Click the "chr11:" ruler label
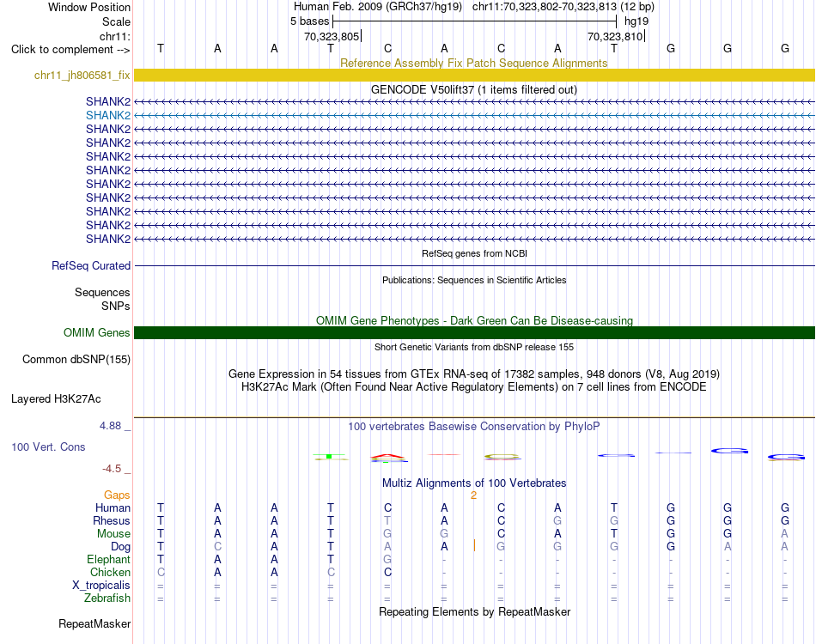The image size is (816, 644). (115, 36)
